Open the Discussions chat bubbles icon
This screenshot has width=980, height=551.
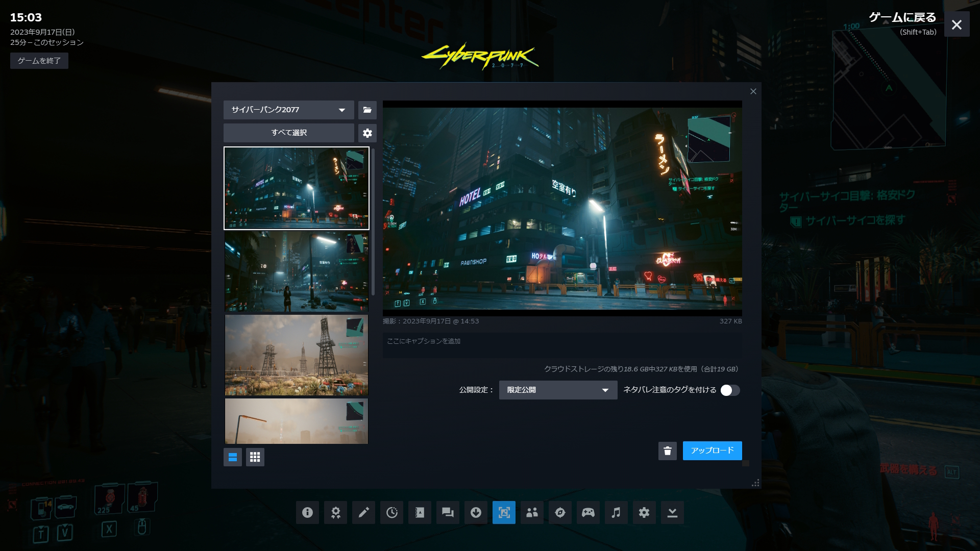448,512
